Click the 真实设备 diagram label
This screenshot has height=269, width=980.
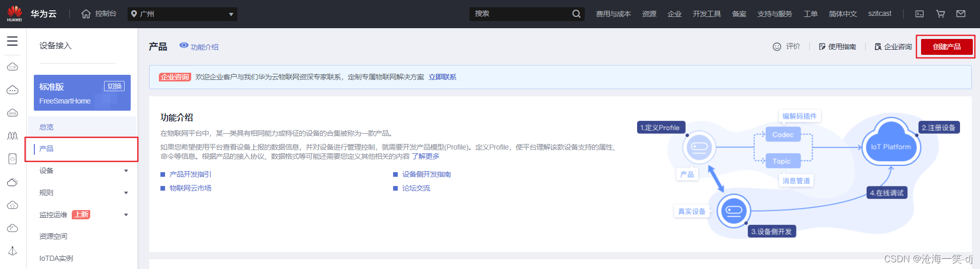[x=692, y=211]
